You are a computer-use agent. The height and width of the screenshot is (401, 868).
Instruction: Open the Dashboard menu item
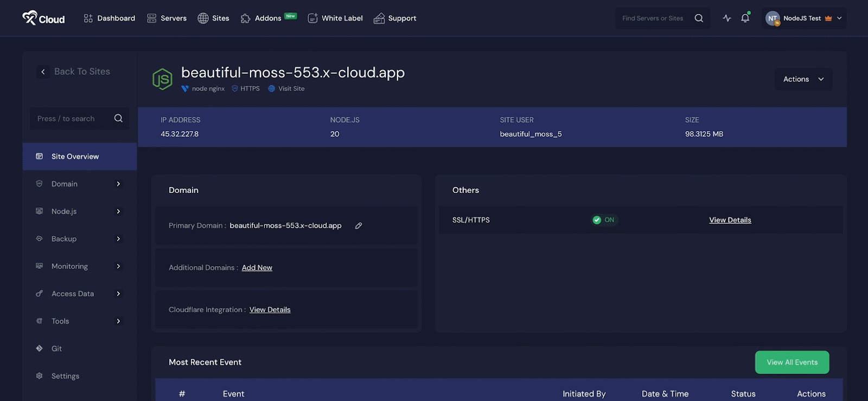pyautogui.click(x=109, y=18)
